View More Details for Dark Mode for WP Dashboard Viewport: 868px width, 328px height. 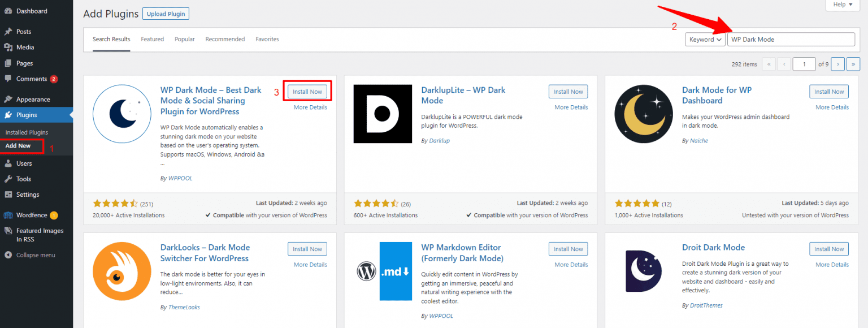tap(832, 107)
